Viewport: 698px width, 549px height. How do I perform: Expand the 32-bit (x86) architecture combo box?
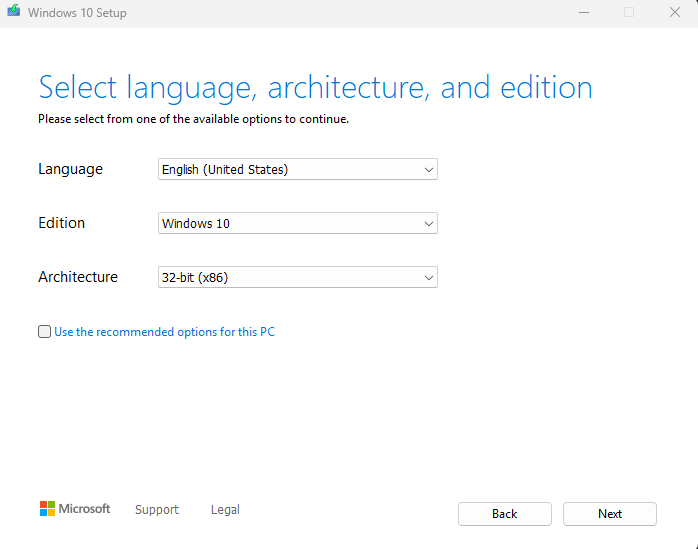pos(290,278)
